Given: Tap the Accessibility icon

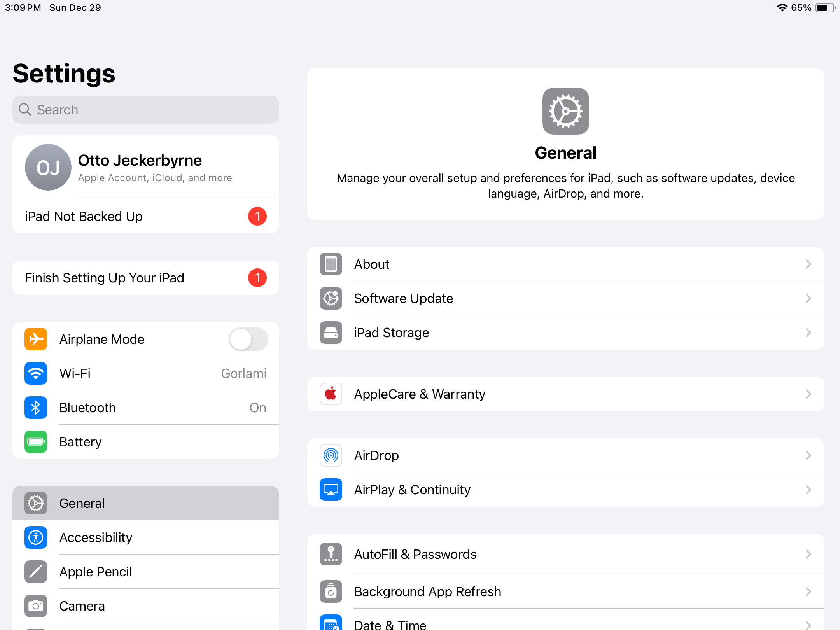Looking at the screenshot, I should (x=36, y=537).
